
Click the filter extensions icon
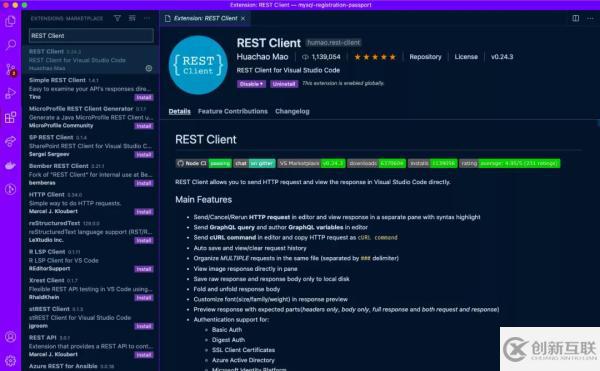point(117,18)
